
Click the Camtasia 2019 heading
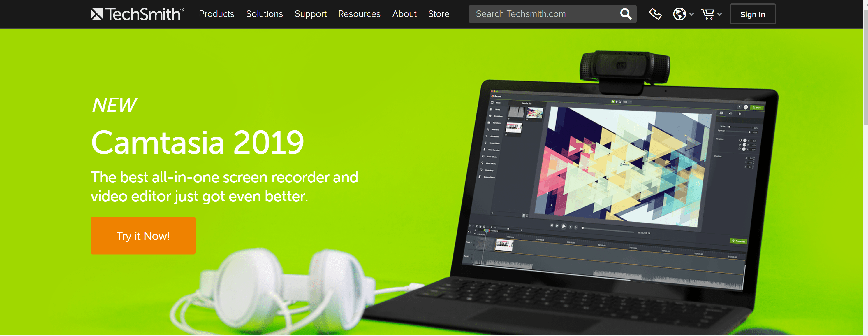[x=198, y=142]
